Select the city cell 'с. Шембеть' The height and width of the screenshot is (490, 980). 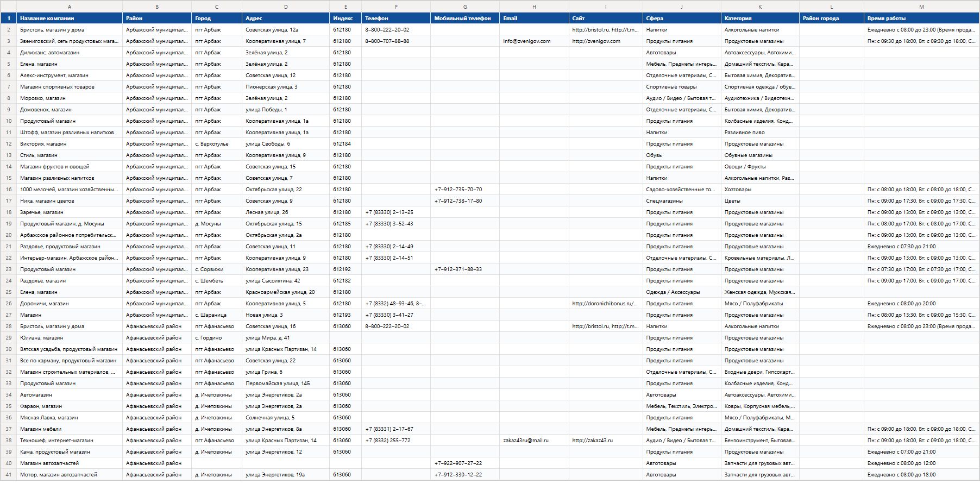[217, 281]
